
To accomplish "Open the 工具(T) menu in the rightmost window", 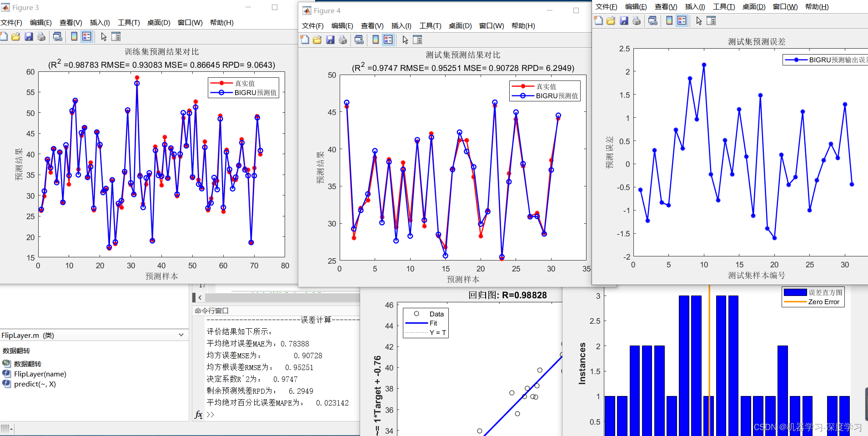I will (724, 6).
